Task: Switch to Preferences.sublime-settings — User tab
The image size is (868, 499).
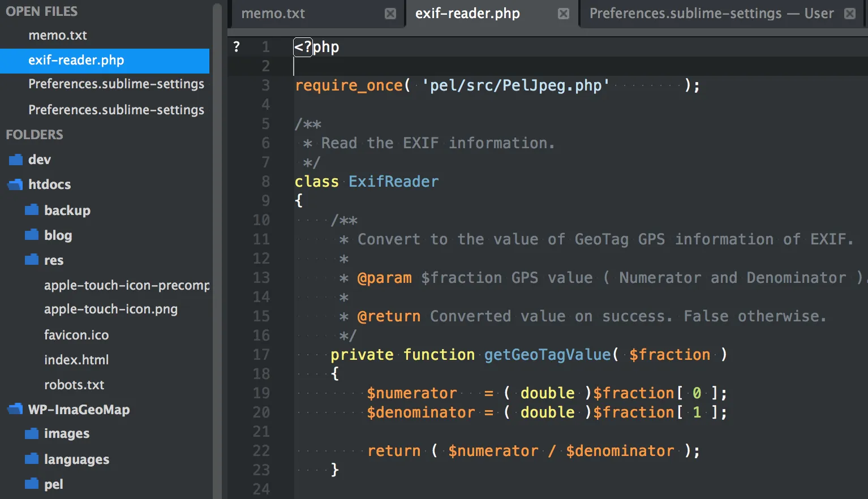Action: pyautogui.click(x=711, y=14)
